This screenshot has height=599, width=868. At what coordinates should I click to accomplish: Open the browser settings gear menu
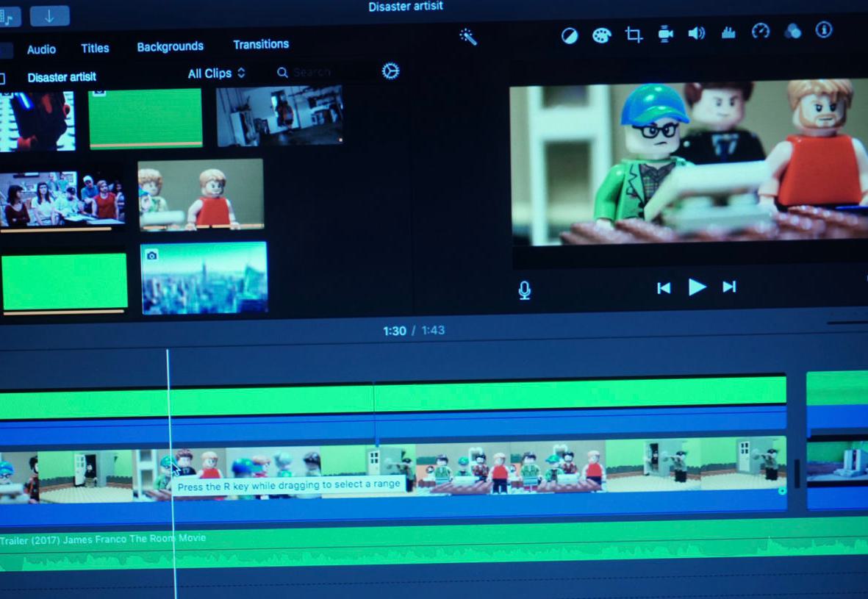tap(390, 71)
